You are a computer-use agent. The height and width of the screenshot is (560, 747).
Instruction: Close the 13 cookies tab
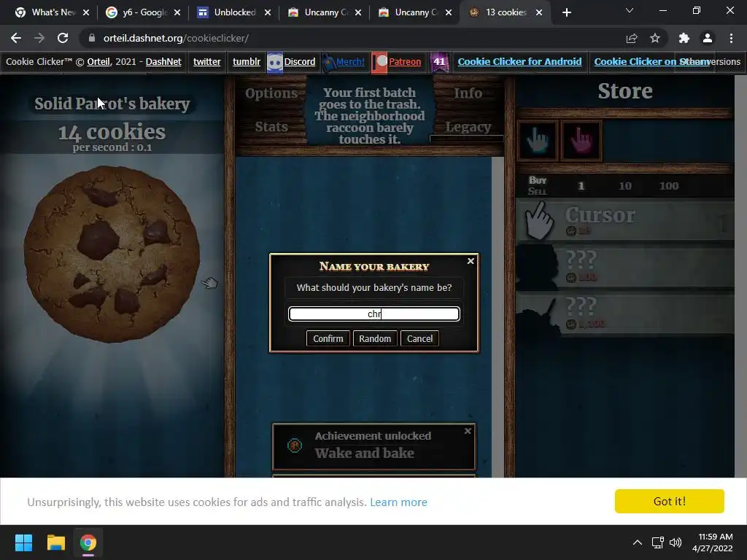pyautogui.click(x=539, y=12)
